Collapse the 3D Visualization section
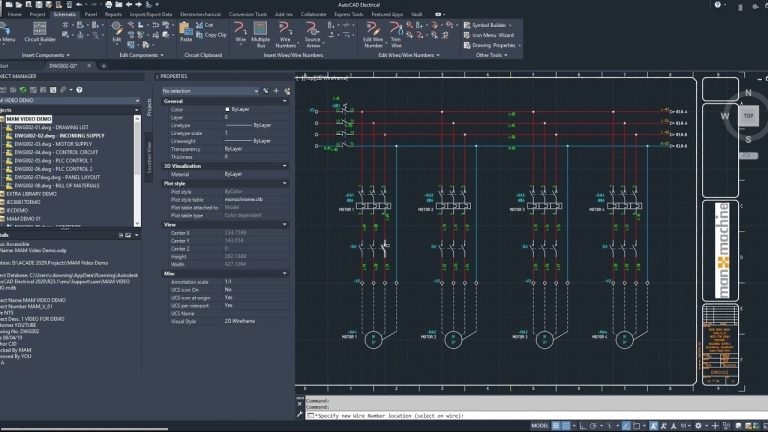This screenshot has width=768, height=432. (285, 166)
